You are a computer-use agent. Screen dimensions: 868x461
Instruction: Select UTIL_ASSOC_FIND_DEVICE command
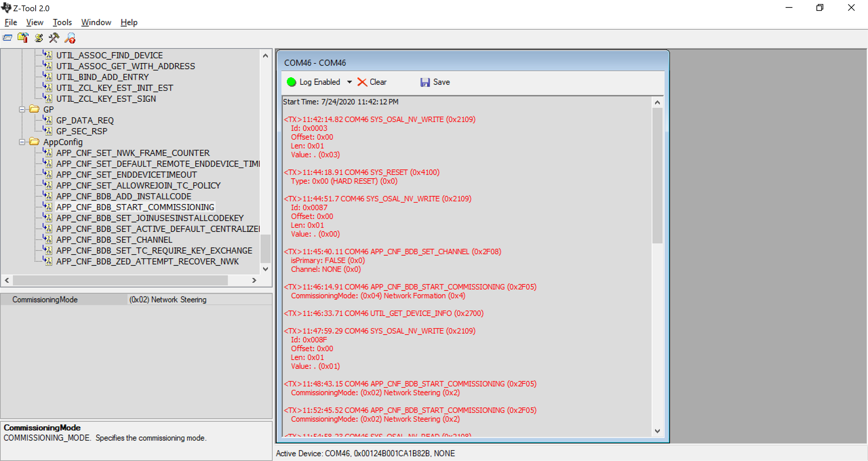pyautogui.click(x=109, y=55)
